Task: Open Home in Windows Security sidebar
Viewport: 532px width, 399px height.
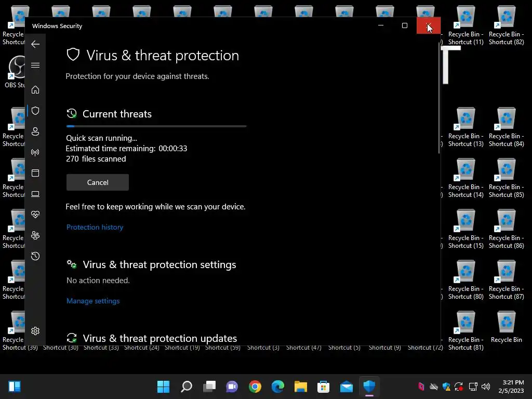Action: tap(35, 89)
